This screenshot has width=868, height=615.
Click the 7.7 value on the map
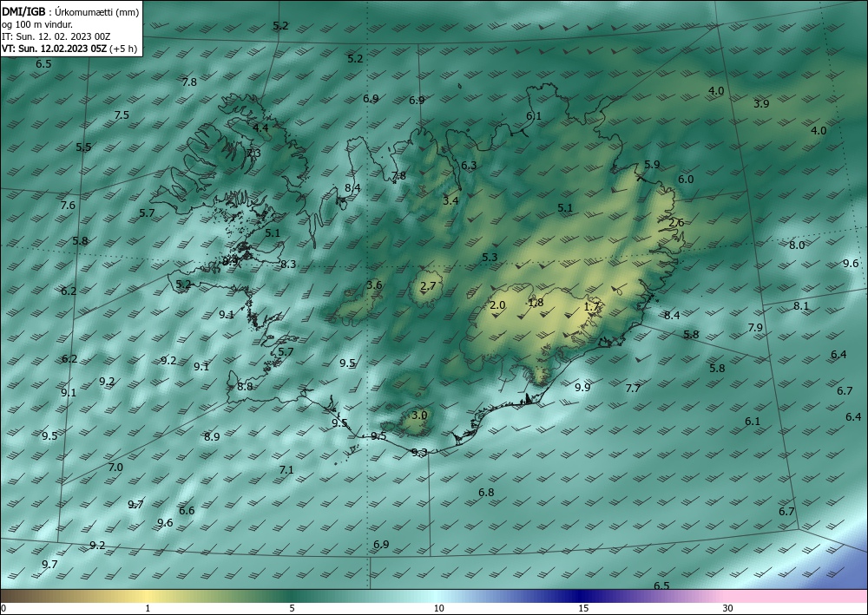tap(633, 389)
